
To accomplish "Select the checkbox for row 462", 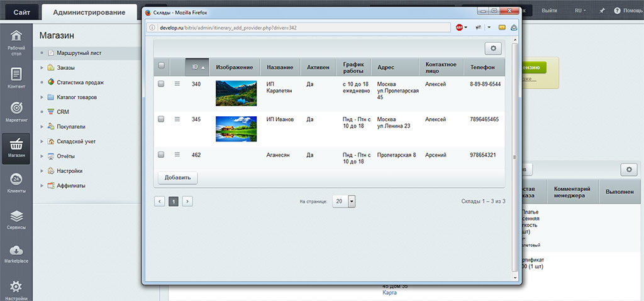I will pos(161,155).
